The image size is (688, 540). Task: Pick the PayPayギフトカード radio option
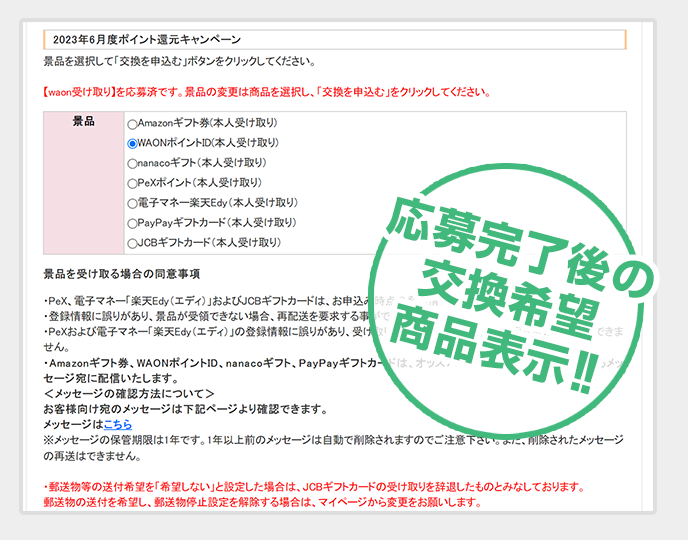(x=132, y=223)
